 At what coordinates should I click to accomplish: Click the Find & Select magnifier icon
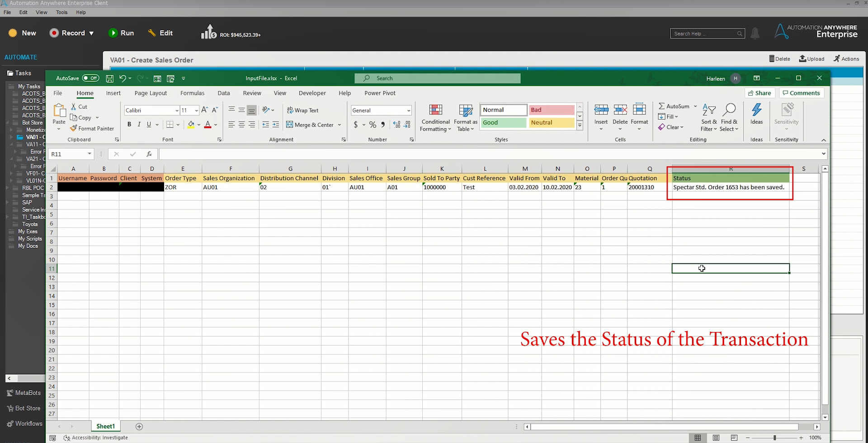729,110
